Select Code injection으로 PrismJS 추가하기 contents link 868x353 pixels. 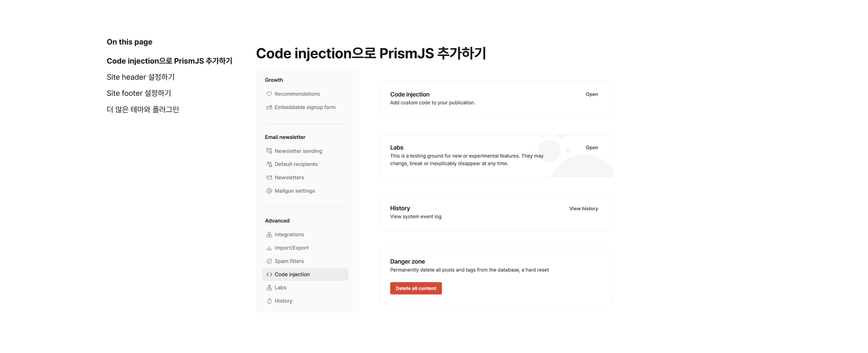tap(169, 61)
